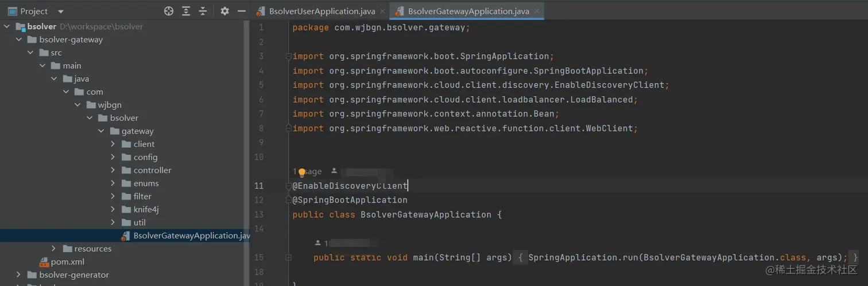Open the Project view dropdown
The height and width of the screenshot is (286, 868).
61,11
